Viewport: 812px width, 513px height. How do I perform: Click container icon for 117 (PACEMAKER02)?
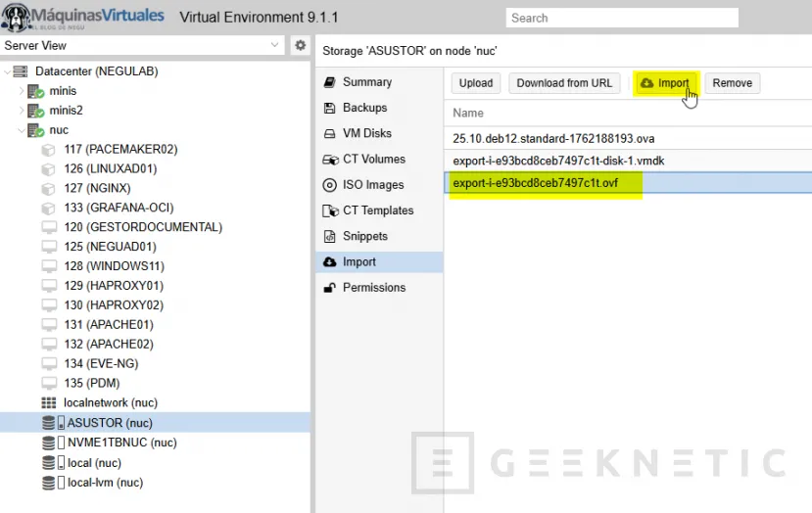[x=48, y=150]
